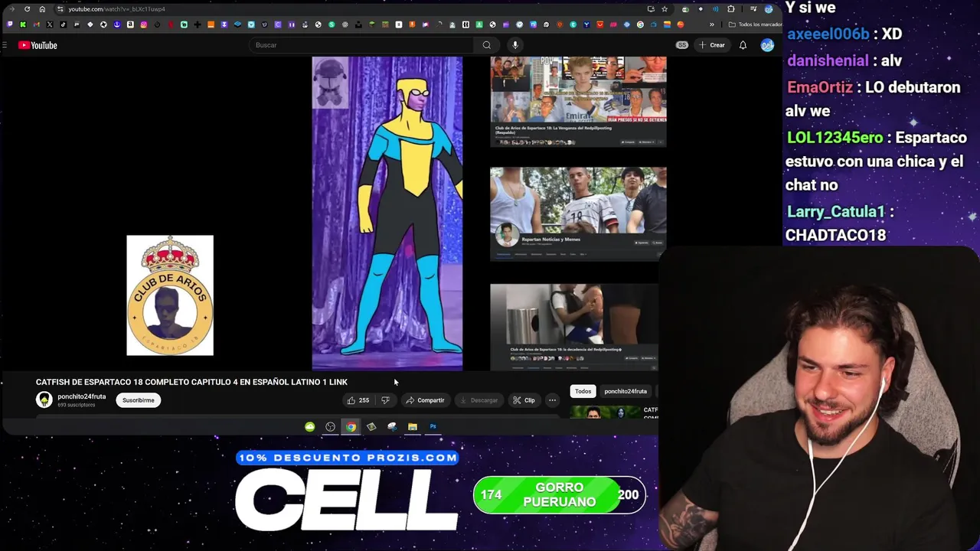This screenshot has width=980, height=551.
Task: Open the account avatar menu
Action: tap(767, 45)
